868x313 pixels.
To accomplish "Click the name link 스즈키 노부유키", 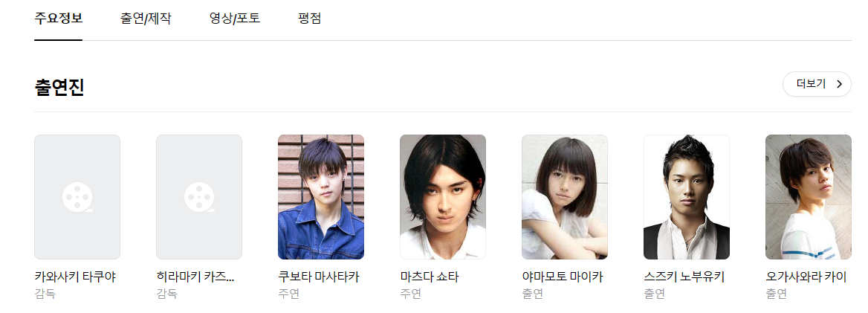I will pos(684,277).
